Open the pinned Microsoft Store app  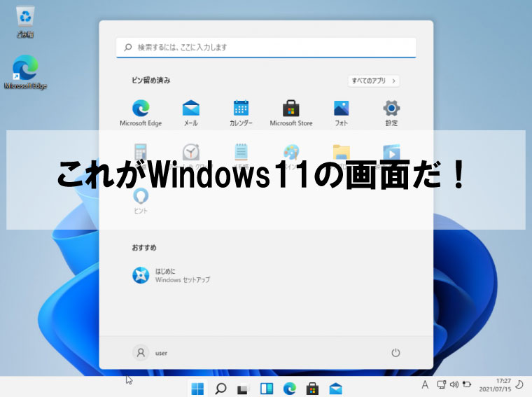(x=291, y=113)
